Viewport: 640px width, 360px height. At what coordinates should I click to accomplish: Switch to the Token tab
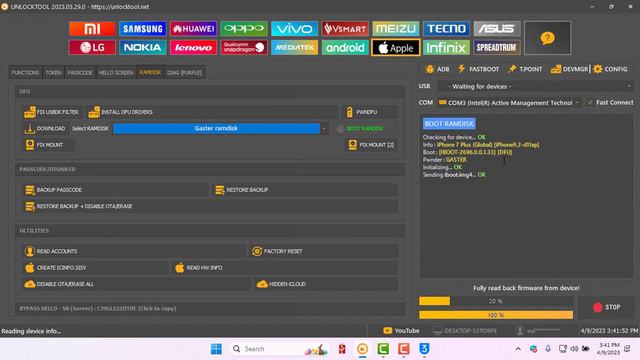point(53,73)
